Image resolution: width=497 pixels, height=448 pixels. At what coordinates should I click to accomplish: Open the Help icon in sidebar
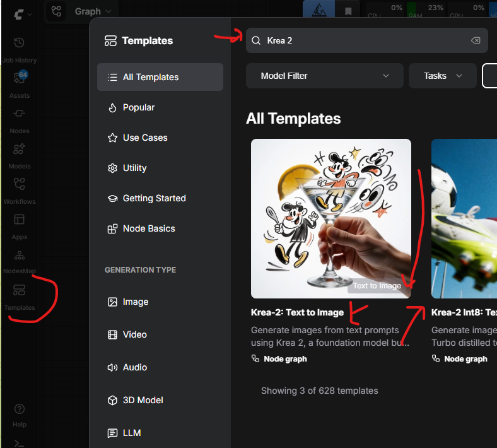click(20, 409)
